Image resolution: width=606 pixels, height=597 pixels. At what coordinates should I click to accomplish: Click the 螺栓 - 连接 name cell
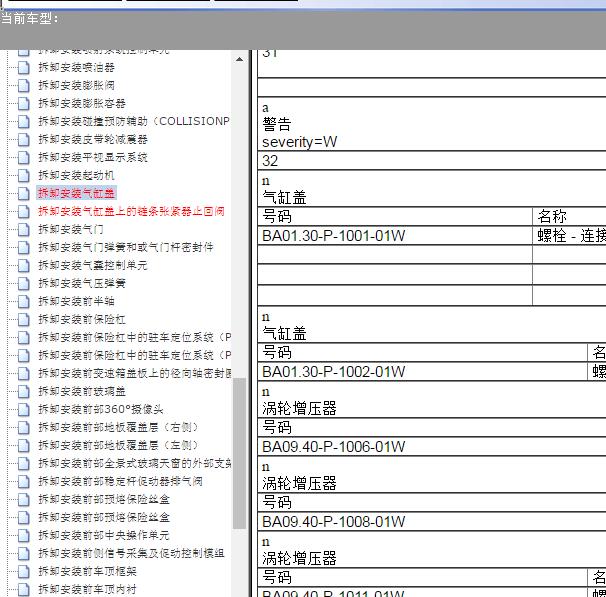click(569, 236)
